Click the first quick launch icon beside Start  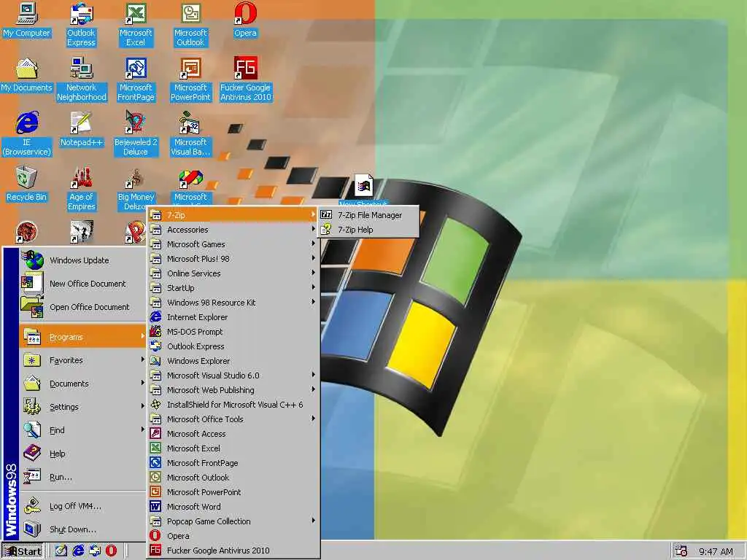(61, 551)
